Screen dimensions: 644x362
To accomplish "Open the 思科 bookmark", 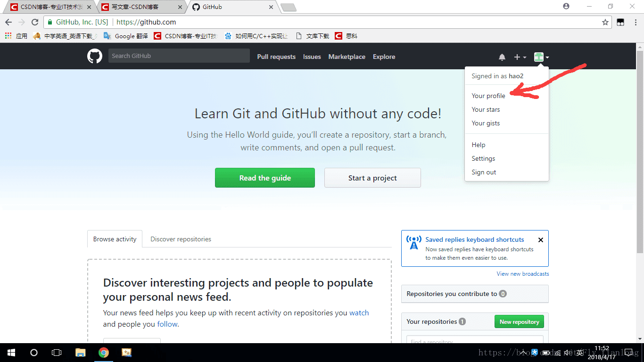I will pyautogui.click(x=346, y=36).
